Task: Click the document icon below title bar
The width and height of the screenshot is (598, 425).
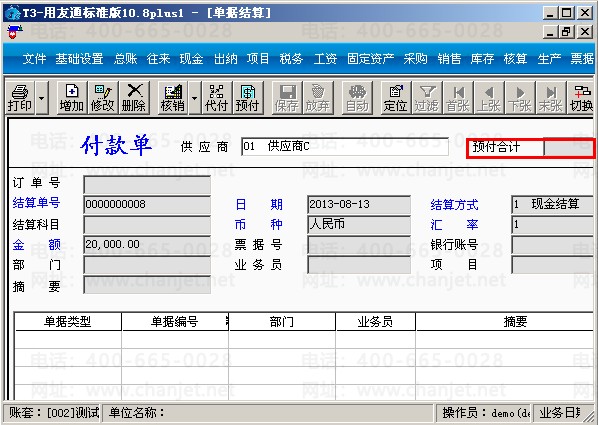Action: point(15,32)
